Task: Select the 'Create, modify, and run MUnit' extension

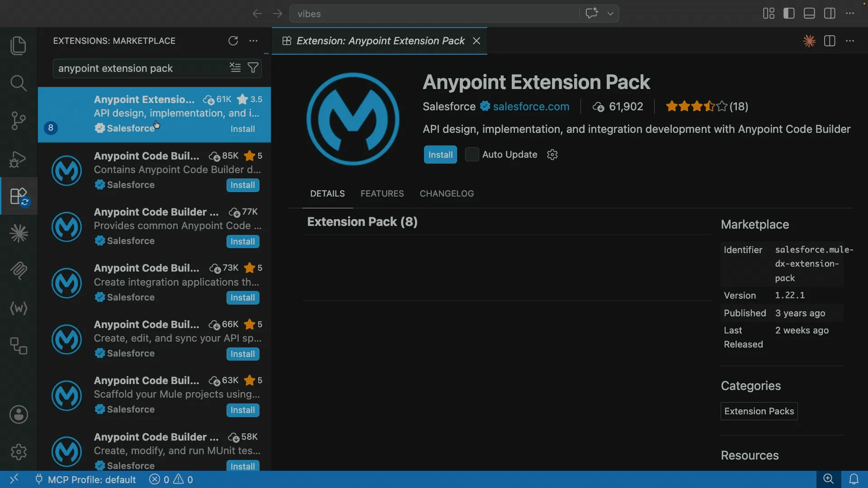Action: coord(154,451)
